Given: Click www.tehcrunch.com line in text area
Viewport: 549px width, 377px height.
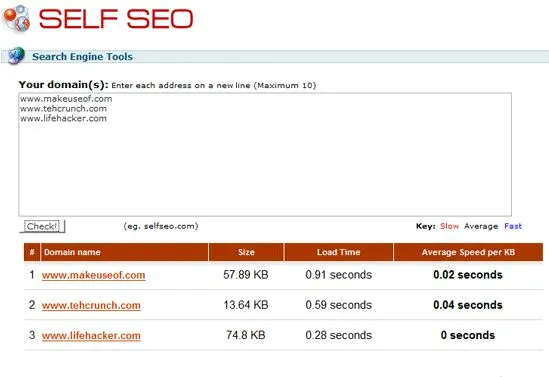Looking at the screenshot, I should pos(63,109).
